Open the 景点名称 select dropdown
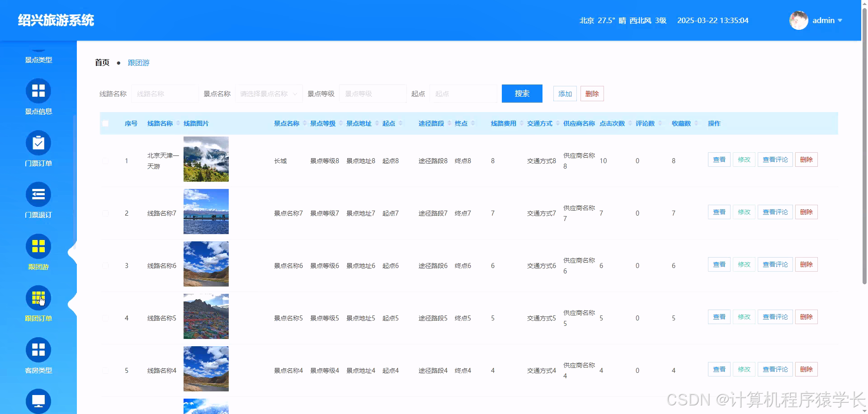The image size is (868, 414). coord(269,94)
